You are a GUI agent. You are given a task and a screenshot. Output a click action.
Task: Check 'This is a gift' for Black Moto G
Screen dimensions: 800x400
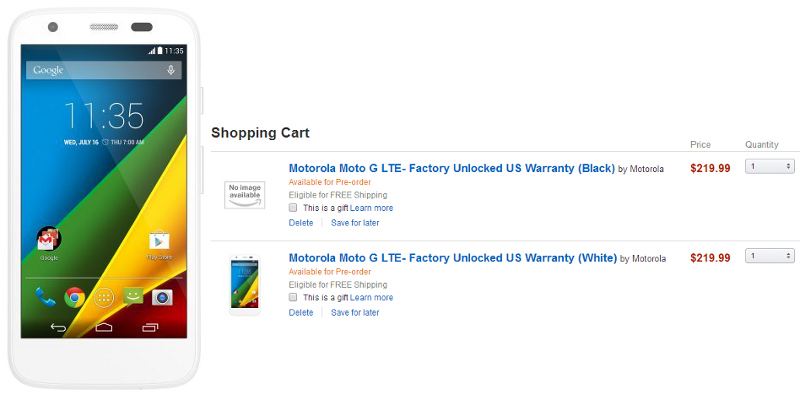293,208
